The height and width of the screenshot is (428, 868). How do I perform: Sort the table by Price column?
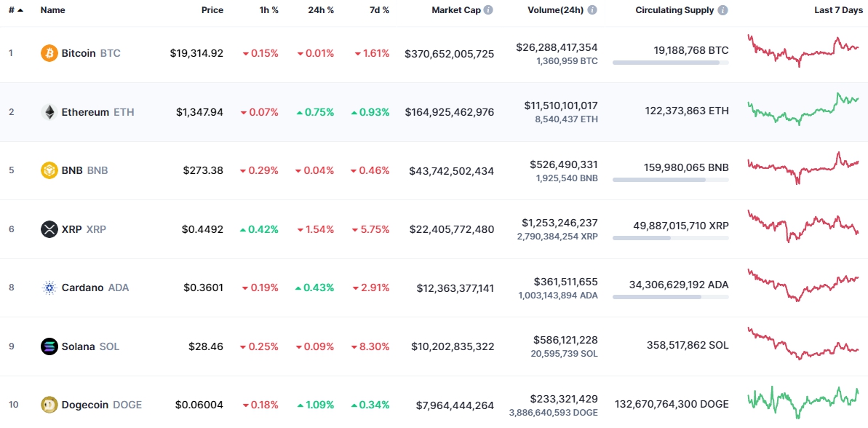tap(212, 10)
